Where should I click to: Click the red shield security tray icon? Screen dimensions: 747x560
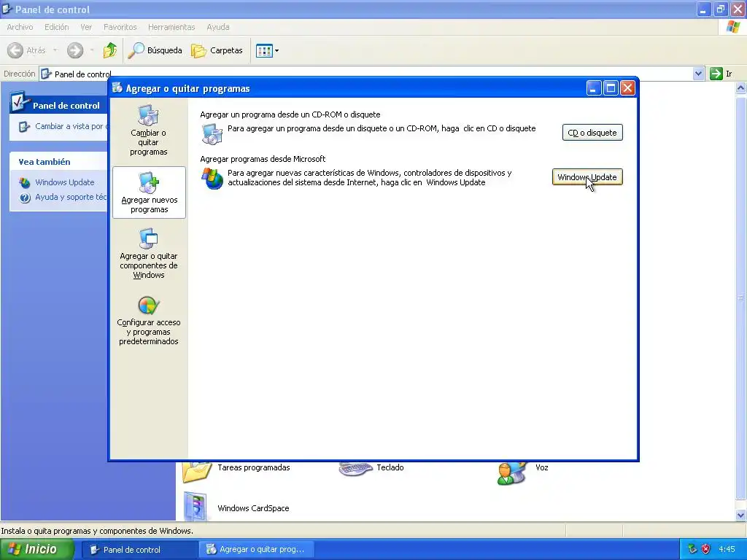[x=705, y=550]
